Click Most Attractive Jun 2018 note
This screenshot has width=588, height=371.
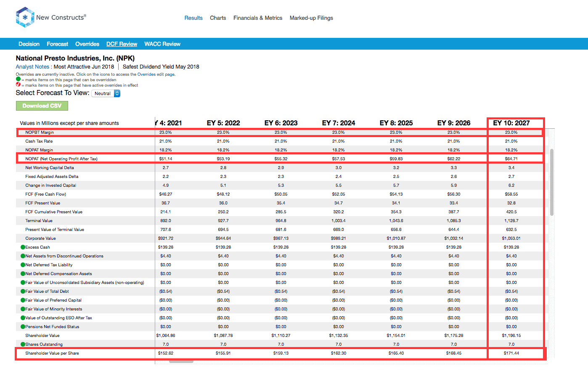tap(84, 66)
